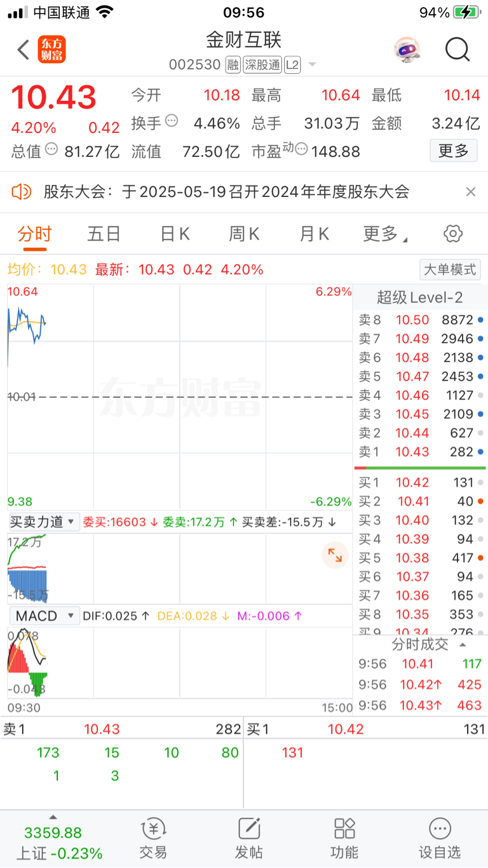
Task: Tap the battery indicator in status bar
Action: tap(467, 12)
